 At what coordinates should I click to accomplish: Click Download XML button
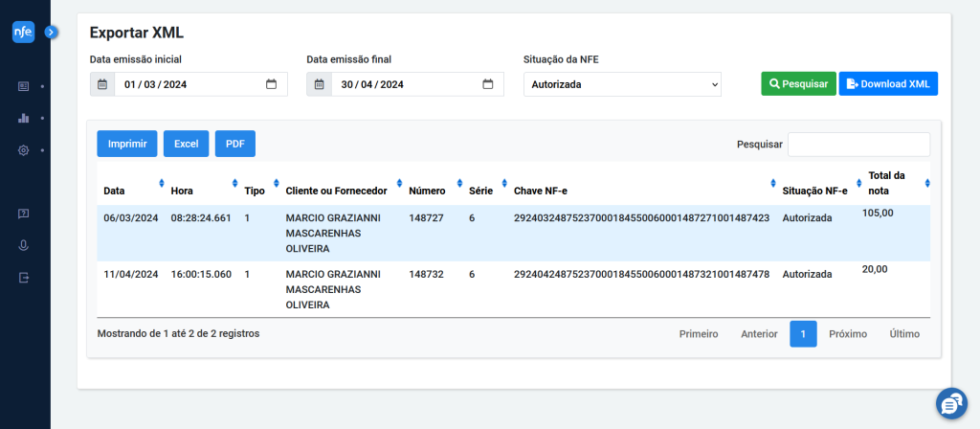[x=888, y=84]
